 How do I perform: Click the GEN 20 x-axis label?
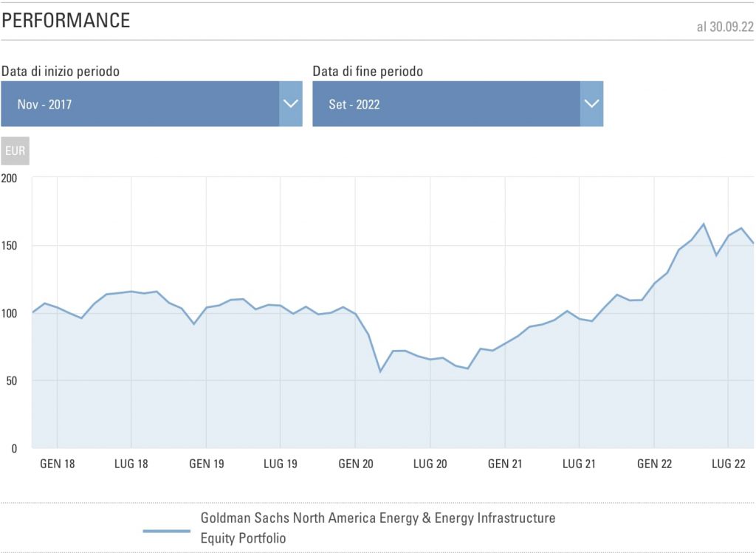[355, 464]
